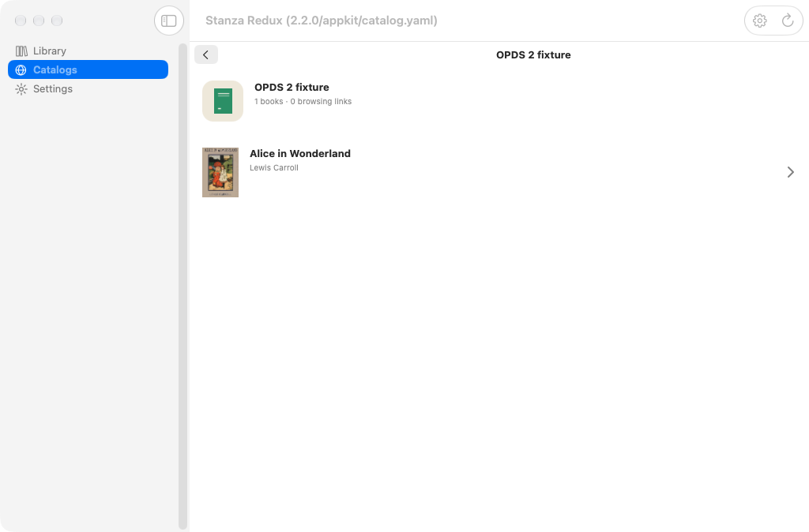Open the Alice in Wonderland cover thumbnail

(220, 172)
